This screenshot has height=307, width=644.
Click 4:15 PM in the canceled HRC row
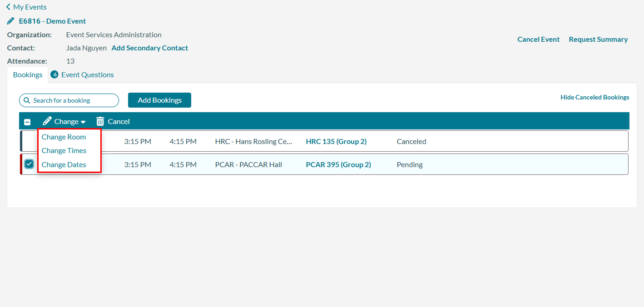click(x=183, y=142)
